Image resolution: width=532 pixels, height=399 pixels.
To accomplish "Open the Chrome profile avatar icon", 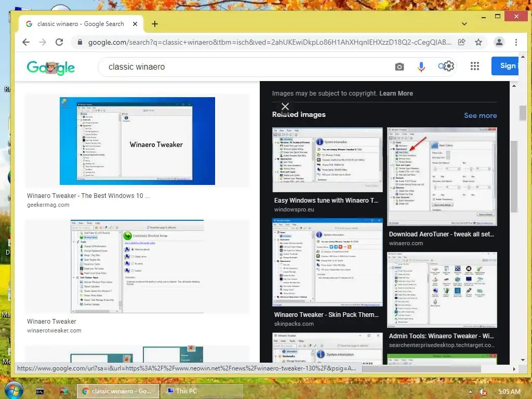I will (499, 42).
